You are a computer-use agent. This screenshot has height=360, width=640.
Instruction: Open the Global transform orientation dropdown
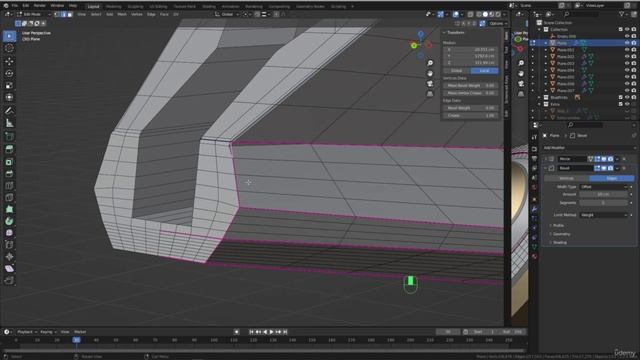click(x=227, y=14)
